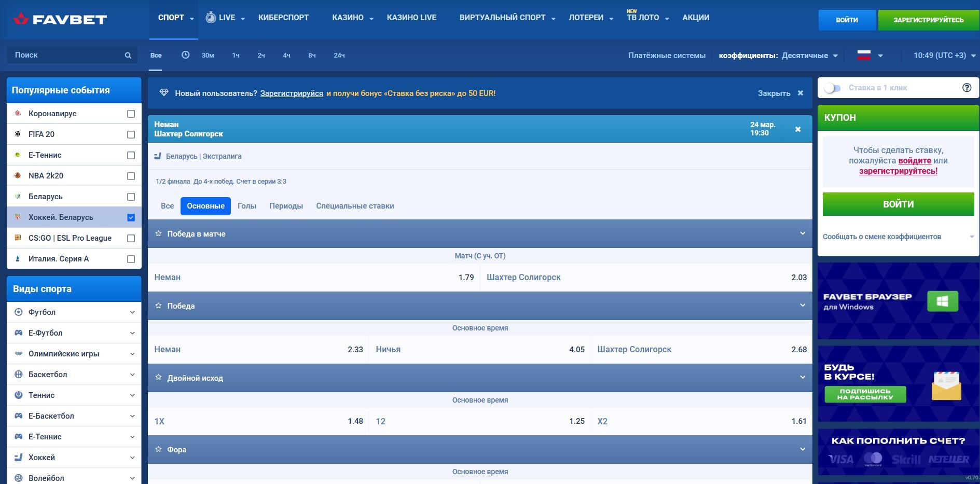Image resolution: width=980 pixels, height=484 pixels.
Task: Click the Windows logo in browser banner
Action: [x=942, y=301]
